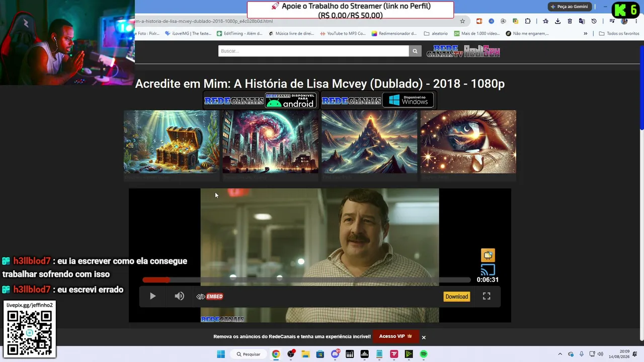This screenshot has height=362, width=644.
Task: Expand hidden bookmarks with double chevron
Action: pos(585,34)
